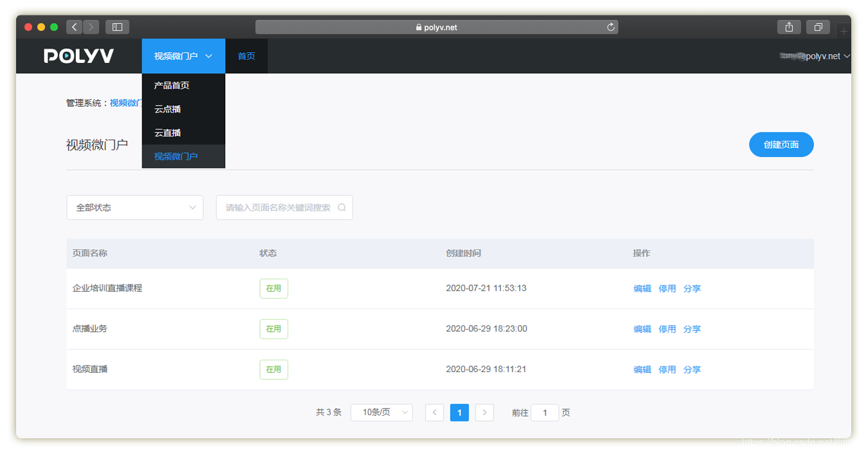Click the reload page icon in address bar

coord(611,27)
